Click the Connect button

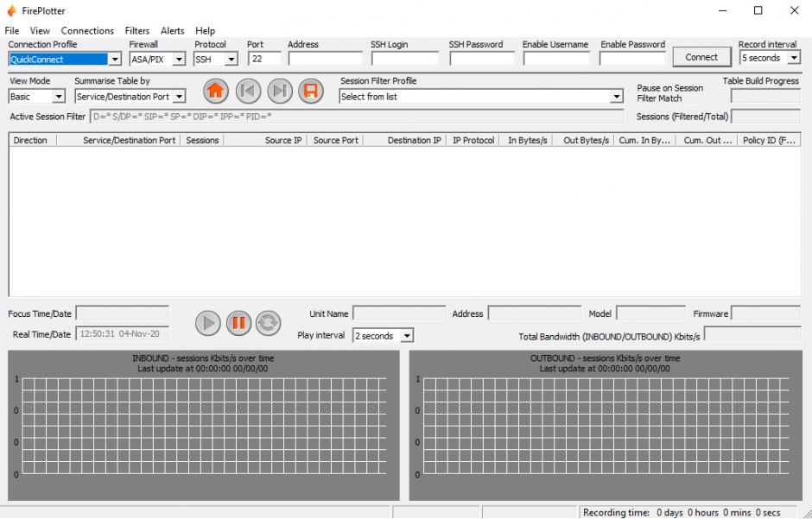coord(701,57)
